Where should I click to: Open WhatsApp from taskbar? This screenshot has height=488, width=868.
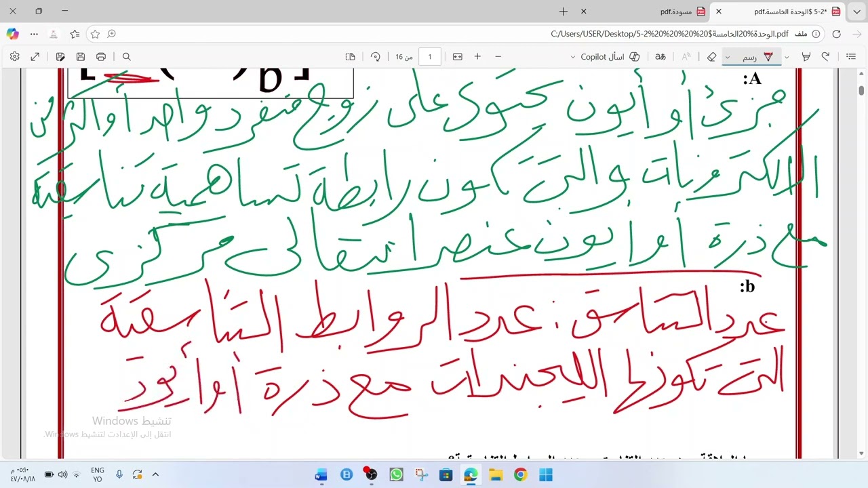pos(396,475)
